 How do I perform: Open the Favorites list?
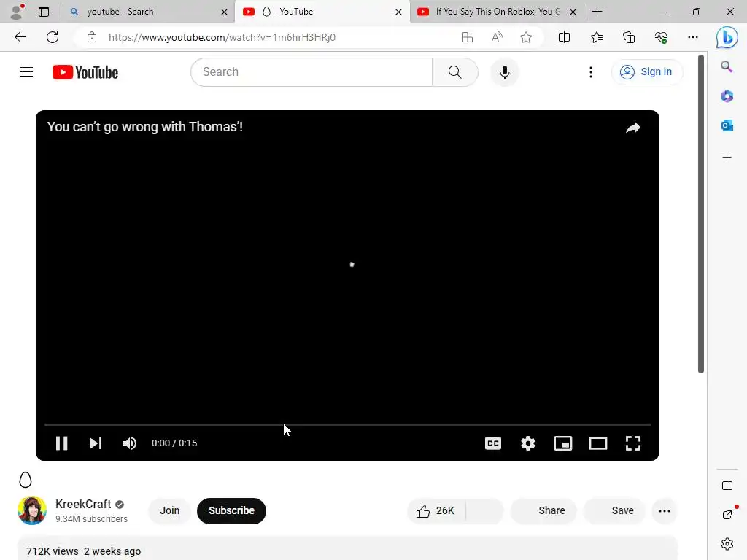pos(597,37)
